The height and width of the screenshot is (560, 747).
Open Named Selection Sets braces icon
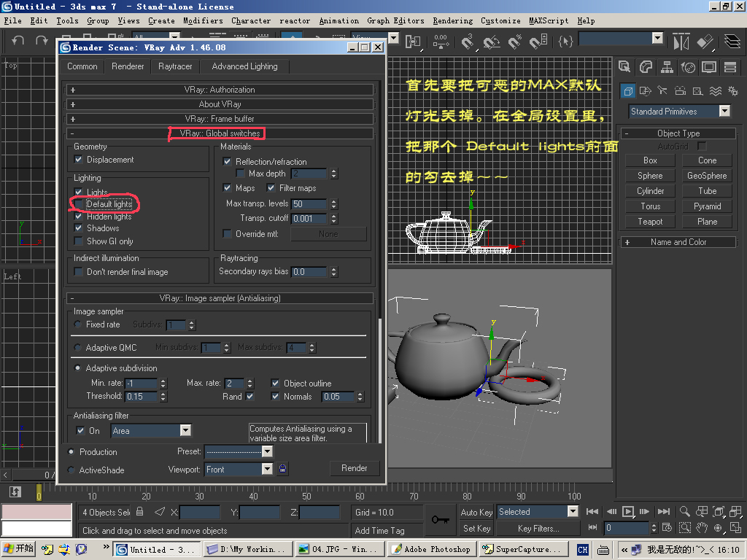pos(565,42)
